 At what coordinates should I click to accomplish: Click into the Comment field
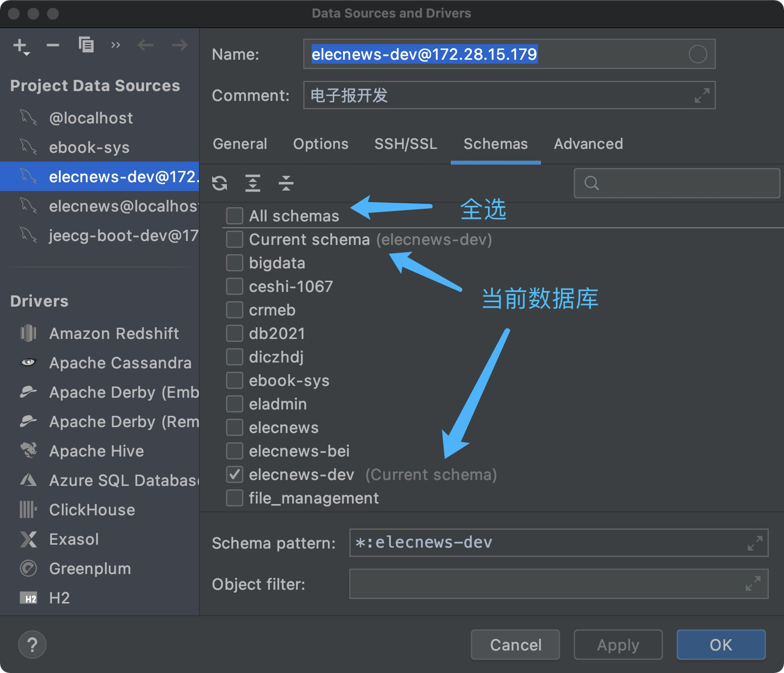click(x=510, y=95)
